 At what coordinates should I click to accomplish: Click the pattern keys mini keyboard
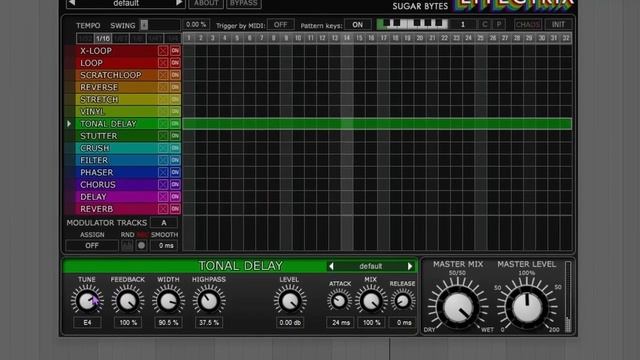pos(412,24)
